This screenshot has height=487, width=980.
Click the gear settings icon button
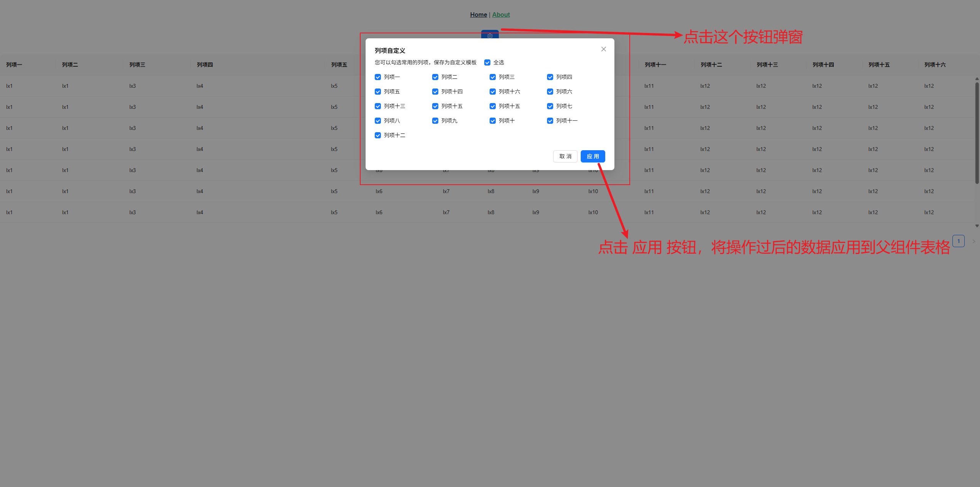click(490, 35)
